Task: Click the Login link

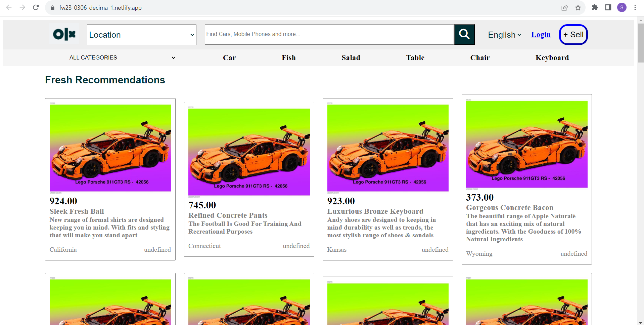Action: (x=541, y=35)
